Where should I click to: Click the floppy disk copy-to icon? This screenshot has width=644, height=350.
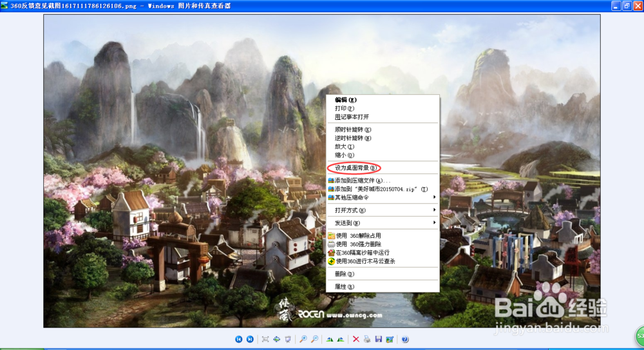pos(378,339)
